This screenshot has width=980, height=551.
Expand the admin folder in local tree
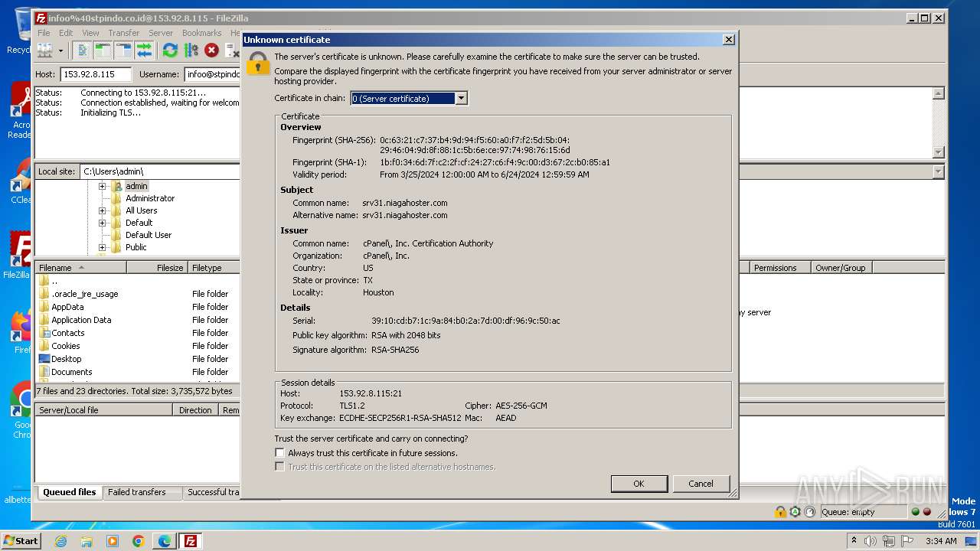(102, 186)
